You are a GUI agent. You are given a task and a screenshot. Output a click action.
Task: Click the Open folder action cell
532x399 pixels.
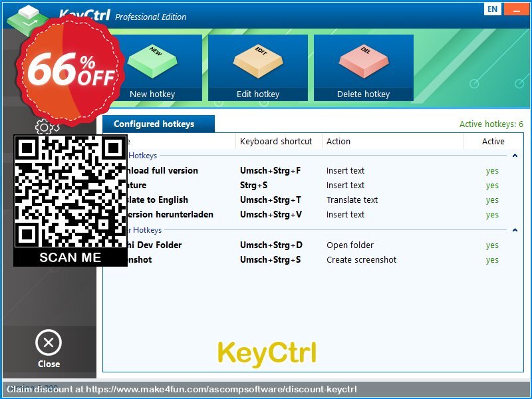tap(350, 245)
